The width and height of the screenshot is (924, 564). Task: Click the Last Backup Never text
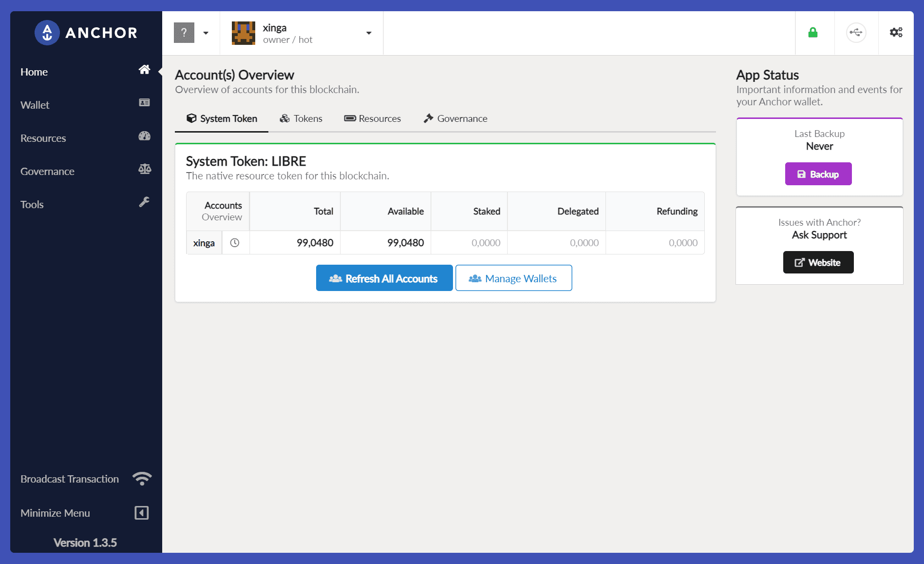click(x=819, y=140)
